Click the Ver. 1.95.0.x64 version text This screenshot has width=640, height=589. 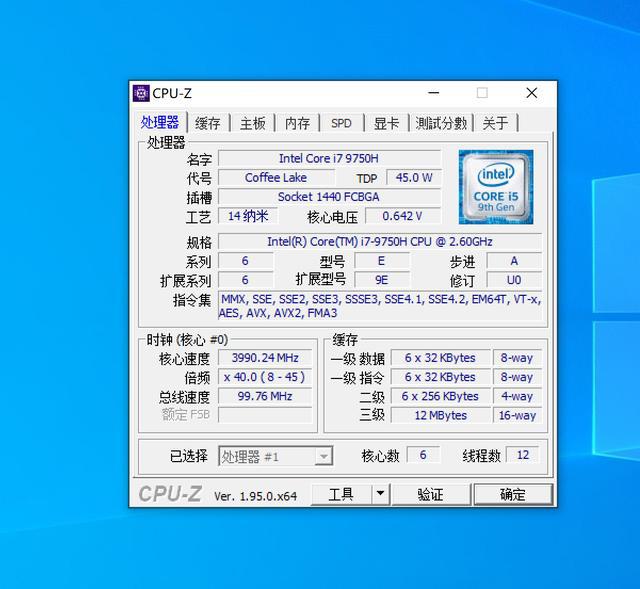256,496
